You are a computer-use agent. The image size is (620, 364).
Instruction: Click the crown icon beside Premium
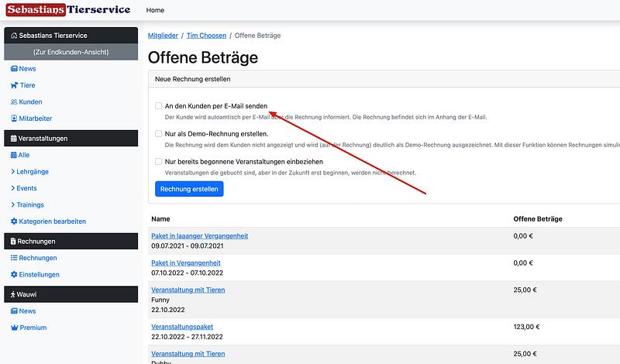click(13, 328)
